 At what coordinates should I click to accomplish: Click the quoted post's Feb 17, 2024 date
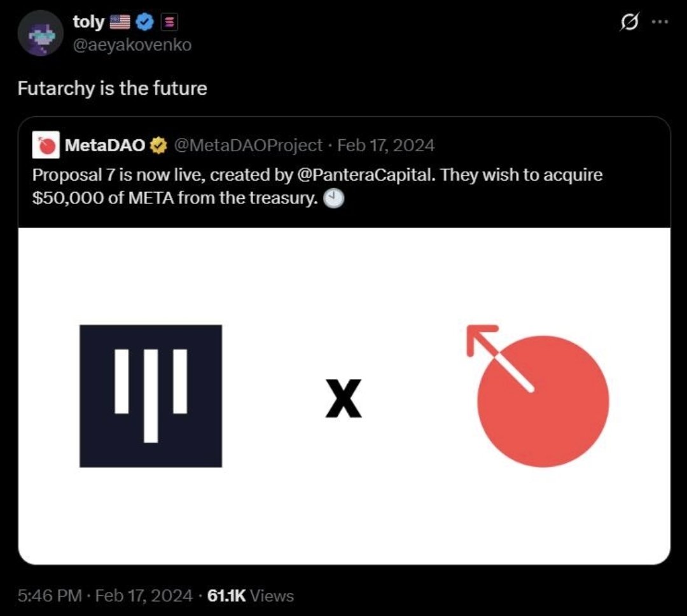(x=385, y=146)
